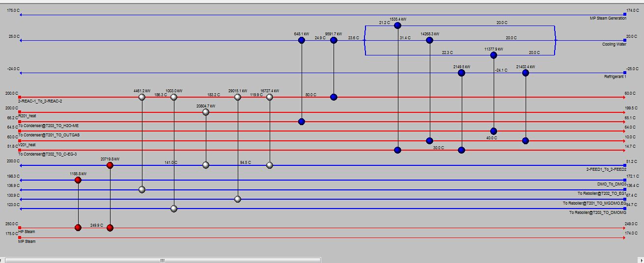Viewport: 644px width, 263px height.
Task: Click the horizontal scrollbar thumb
Action: pos(162,260)
